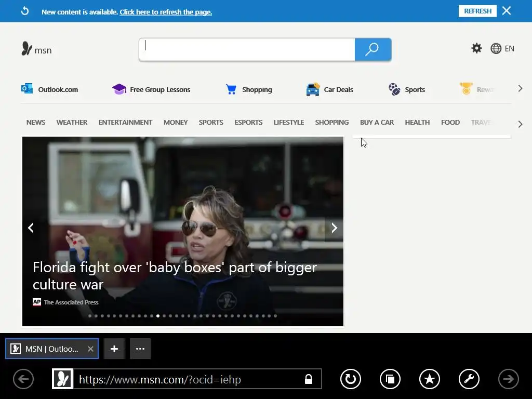Reload the page with circular refresh button
The height and width of the screenshot is (399, 532).
351,379
